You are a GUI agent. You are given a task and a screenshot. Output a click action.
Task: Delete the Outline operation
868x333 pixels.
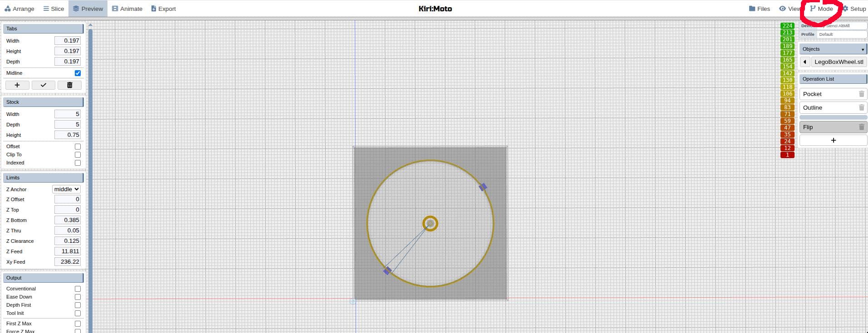861,108
